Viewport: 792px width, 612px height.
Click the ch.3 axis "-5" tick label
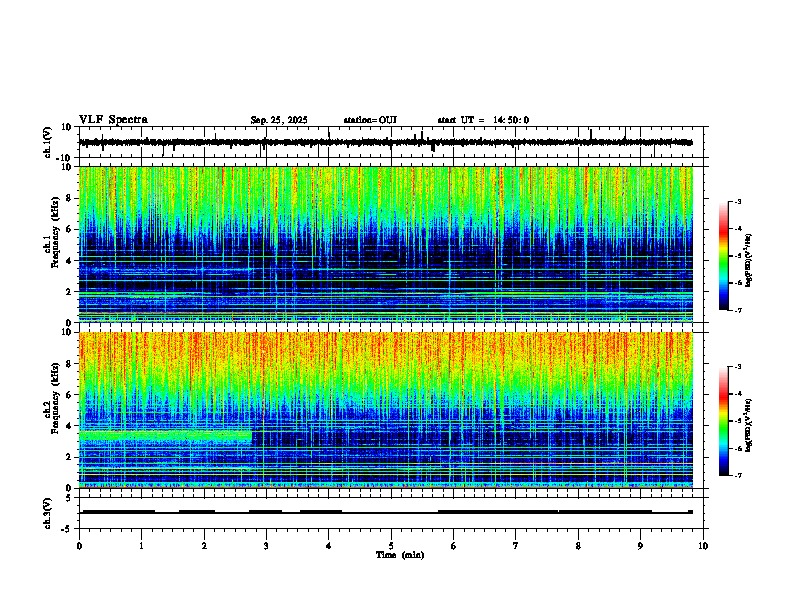[x=67, y=529]
